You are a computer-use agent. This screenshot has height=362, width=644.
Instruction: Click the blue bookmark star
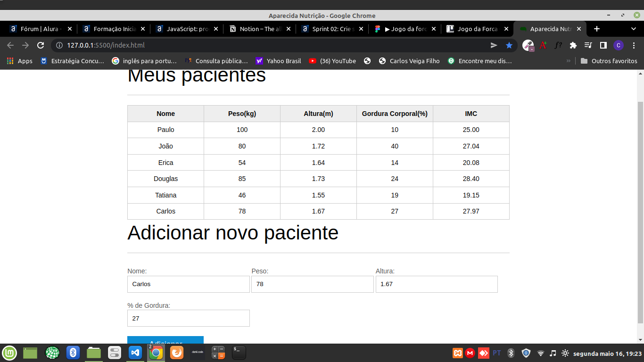tap(509, 45)
